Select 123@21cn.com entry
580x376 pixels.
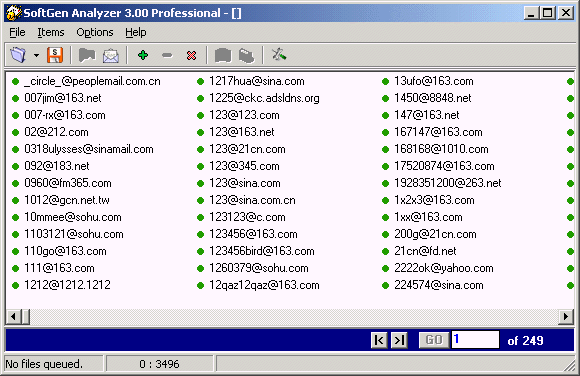pos(247,149)
